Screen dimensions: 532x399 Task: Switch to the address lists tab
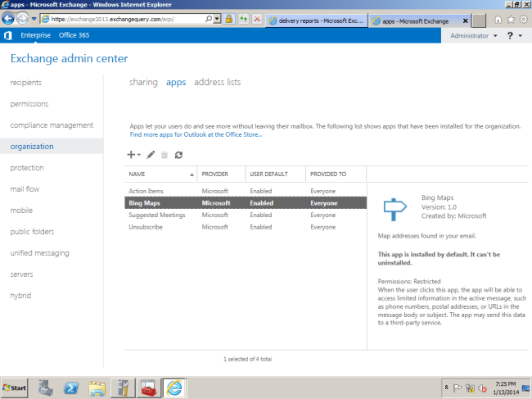point(217,82)
